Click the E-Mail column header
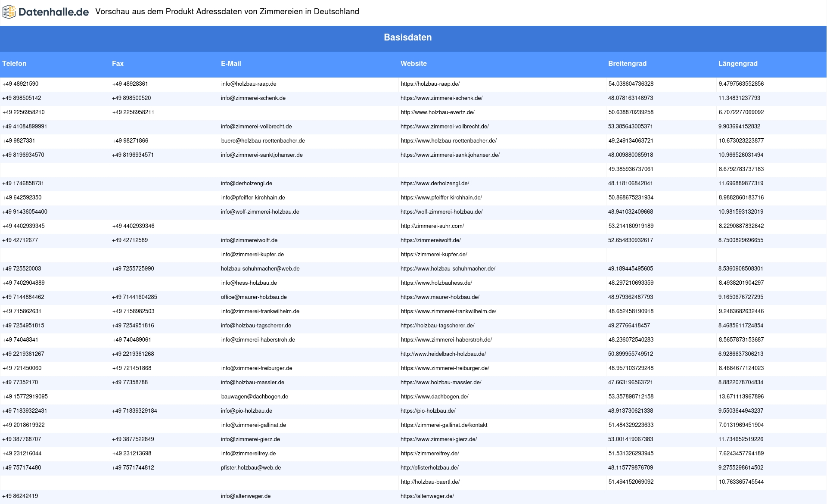Viewport: 827px width, 504px height. pyautogui.click(x=231, y=64)
